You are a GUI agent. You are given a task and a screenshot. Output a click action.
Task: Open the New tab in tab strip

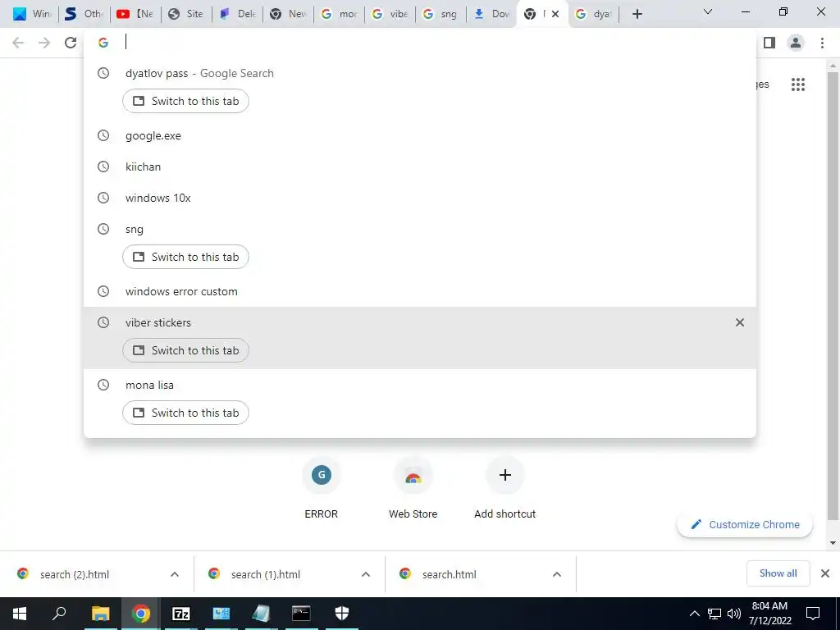click(288, 14)
